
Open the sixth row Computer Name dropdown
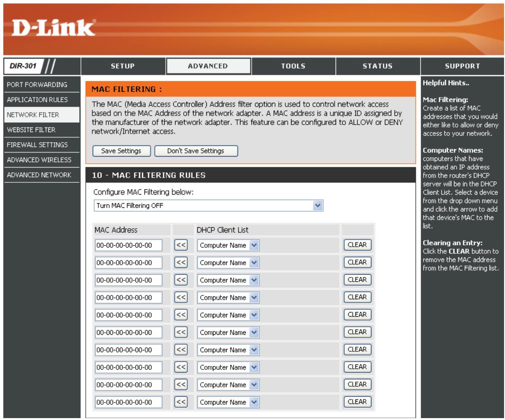(228, 332)
